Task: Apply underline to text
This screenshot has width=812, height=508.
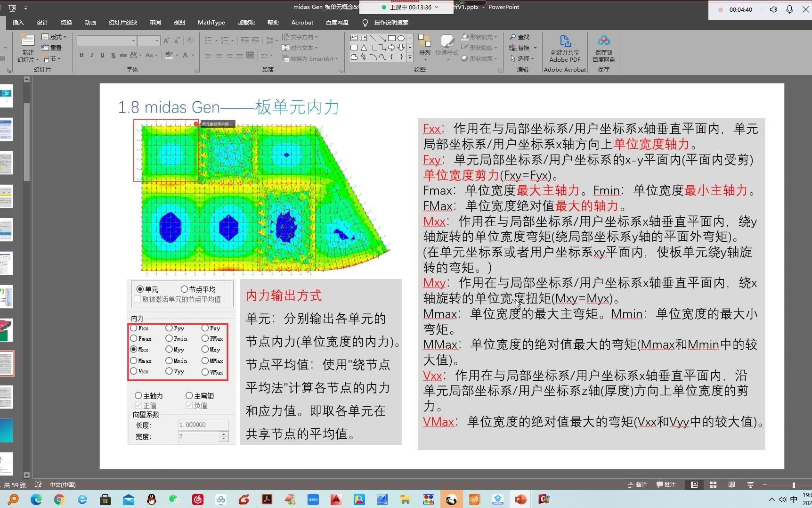Action: 102,55
